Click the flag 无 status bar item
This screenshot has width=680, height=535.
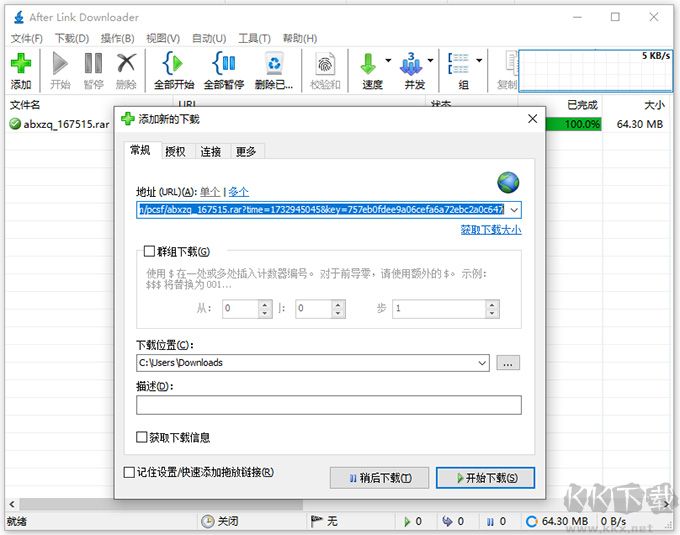324,521
